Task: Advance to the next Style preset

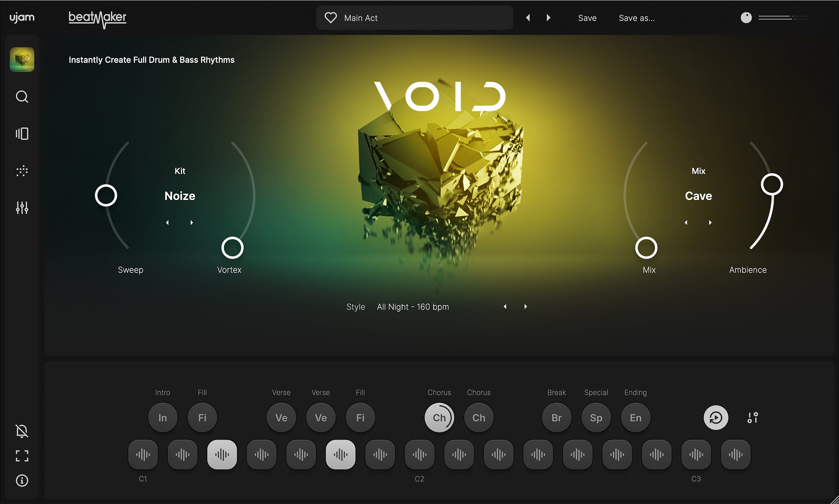Action: tap(525, 306)
